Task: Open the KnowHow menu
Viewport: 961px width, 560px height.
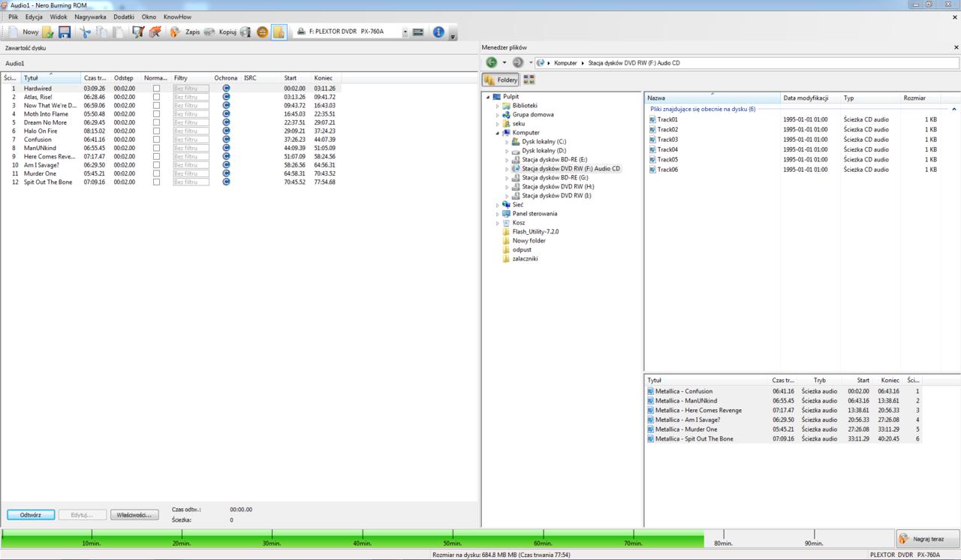Action: tap(177, 17)
